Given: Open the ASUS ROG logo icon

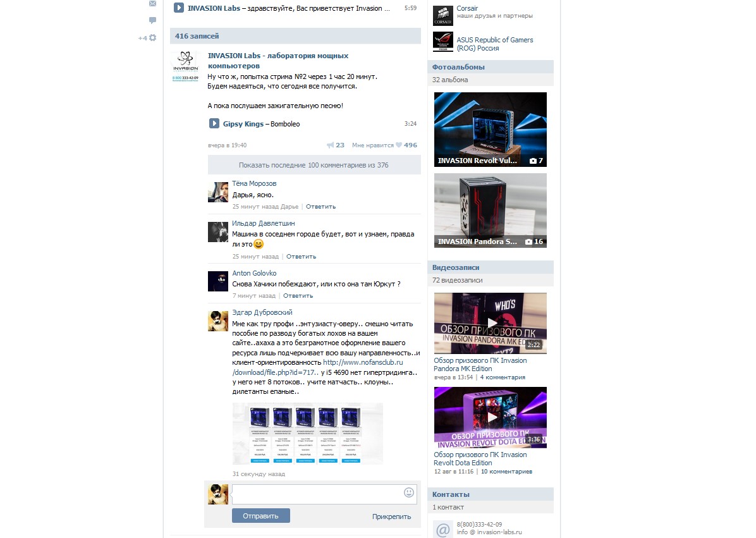Looking at the screenshot, I should click(443, 42).
